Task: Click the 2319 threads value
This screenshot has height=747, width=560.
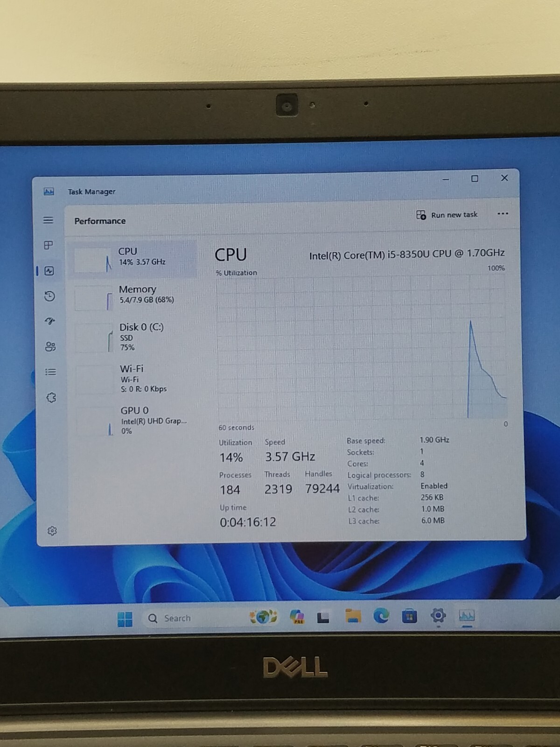Action: 278,489
